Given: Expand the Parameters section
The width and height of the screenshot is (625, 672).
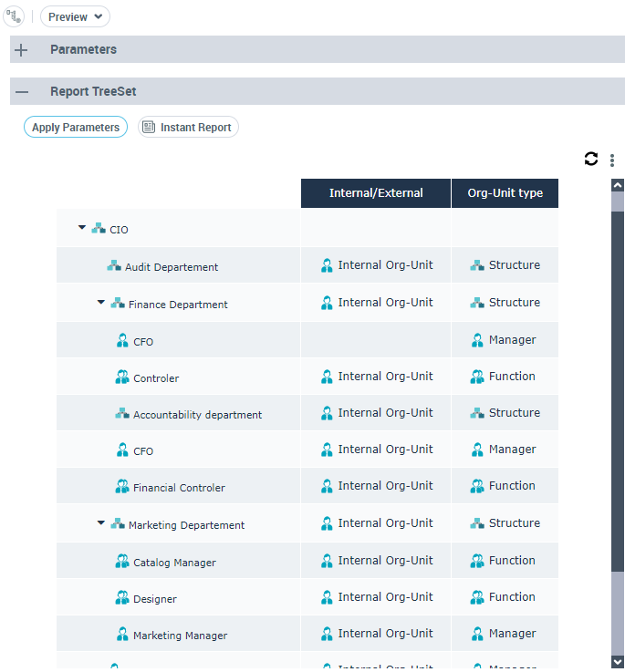Looking at the screenshot, I should click(22, 50).
